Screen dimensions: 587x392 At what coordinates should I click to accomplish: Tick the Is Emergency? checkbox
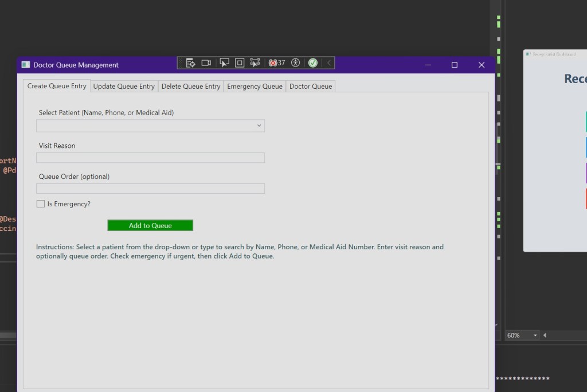point(41,204)
